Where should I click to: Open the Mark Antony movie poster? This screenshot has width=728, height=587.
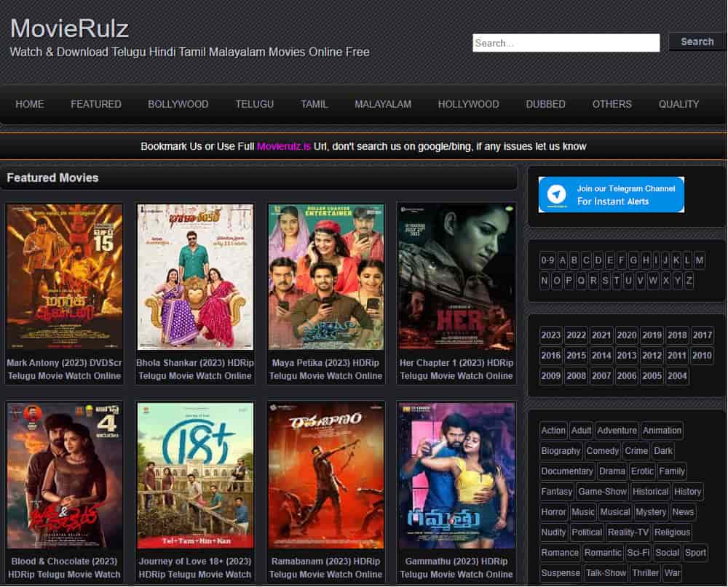[x=64, y=277]
